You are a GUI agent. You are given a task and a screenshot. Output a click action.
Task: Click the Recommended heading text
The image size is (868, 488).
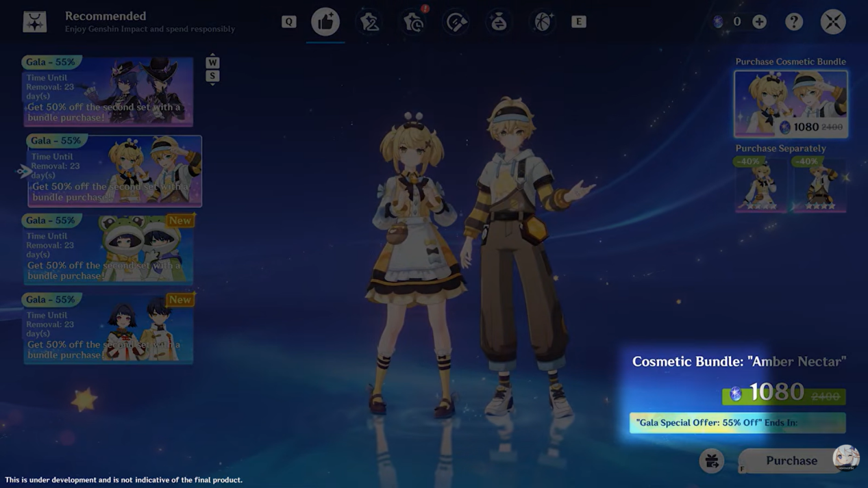[106, 16]
